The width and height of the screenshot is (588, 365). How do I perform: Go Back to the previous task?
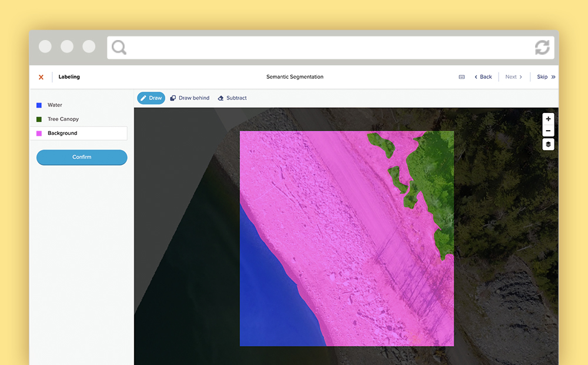click(x=482, y=77)
